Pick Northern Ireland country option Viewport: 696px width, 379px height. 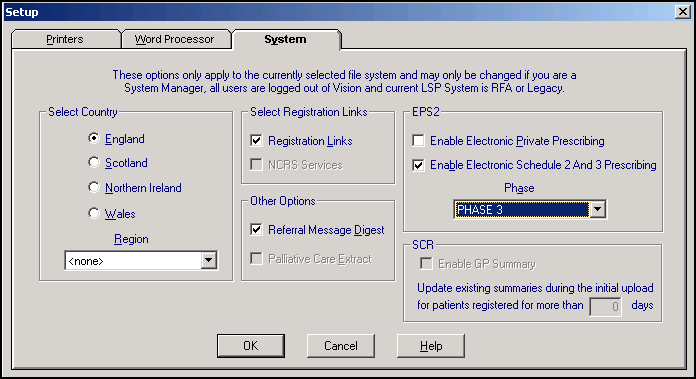(x=94, y=188)
